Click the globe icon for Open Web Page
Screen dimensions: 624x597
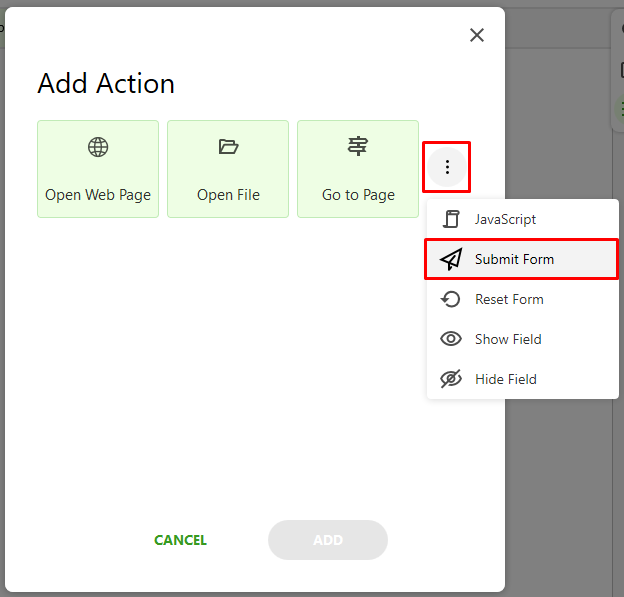pos(98,147)
